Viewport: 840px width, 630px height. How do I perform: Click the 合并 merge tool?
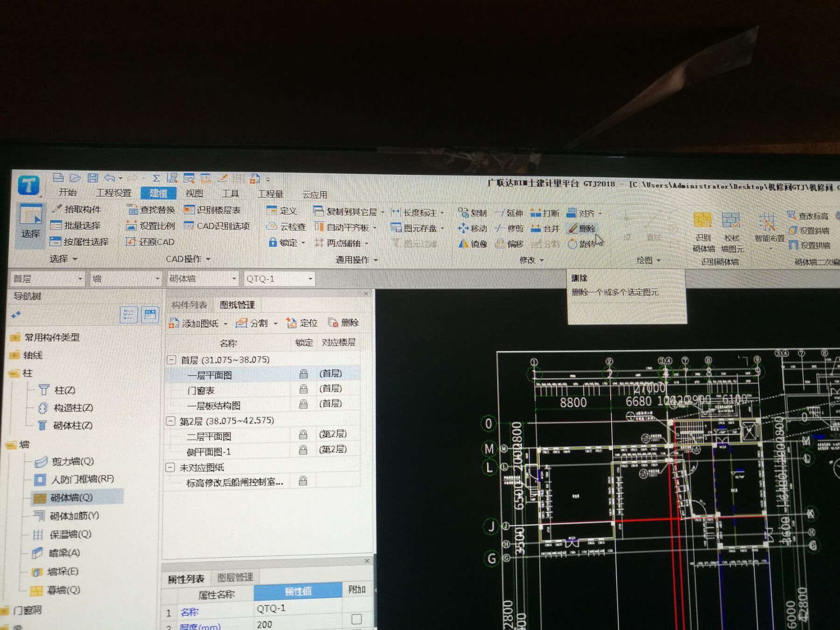coord(545,229)
